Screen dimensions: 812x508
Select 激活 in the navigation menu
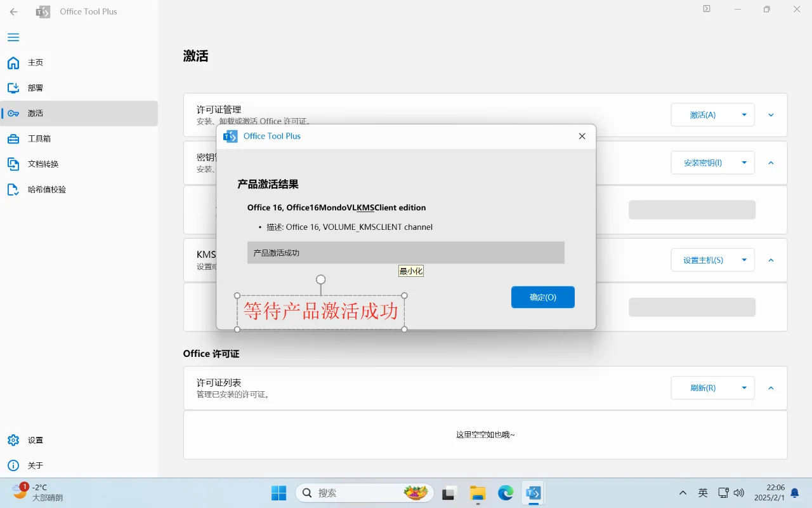click(x=35, y=113)
